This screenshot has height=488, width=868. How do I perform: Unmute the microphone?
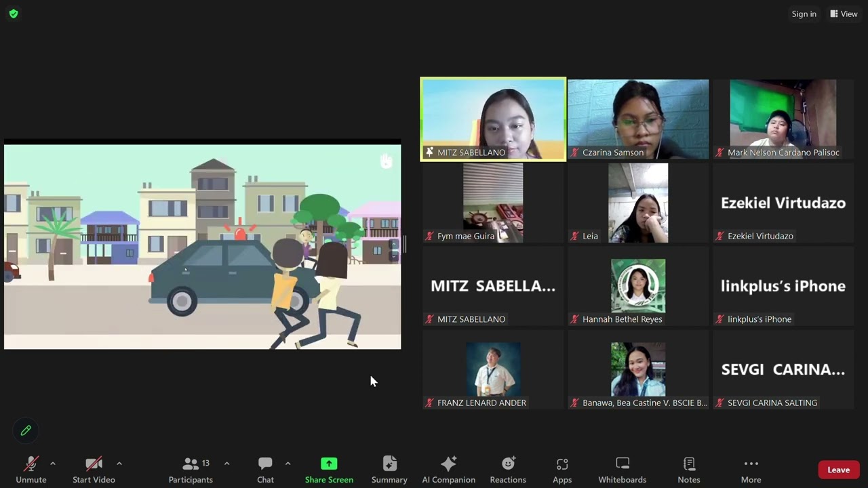point(31,469)
